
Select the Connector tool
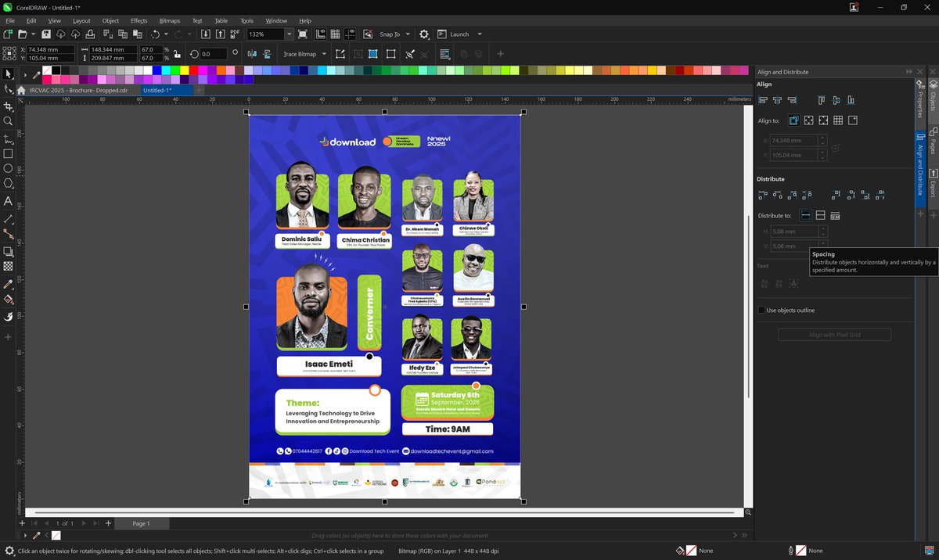8,234
